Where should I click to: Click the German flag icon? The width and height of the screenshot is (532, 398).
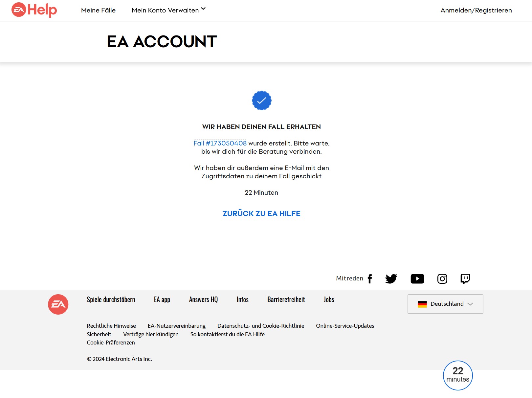tap(422, 304)
